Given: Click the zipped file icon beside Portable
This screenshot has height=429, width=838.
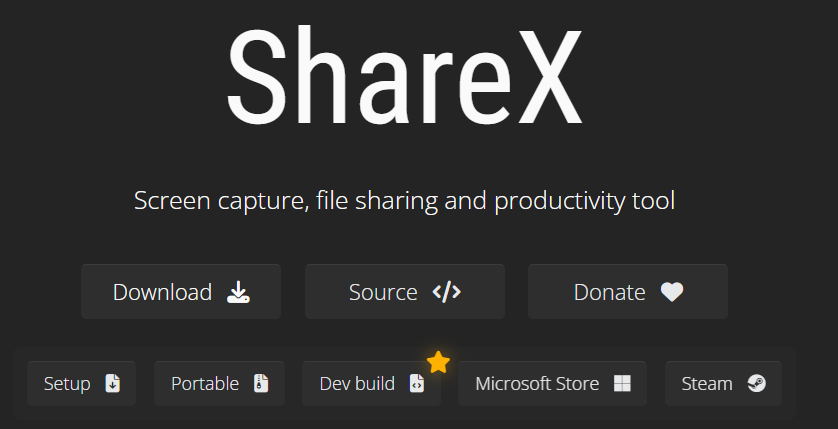Looking at the screenshot, I should 261,384.
